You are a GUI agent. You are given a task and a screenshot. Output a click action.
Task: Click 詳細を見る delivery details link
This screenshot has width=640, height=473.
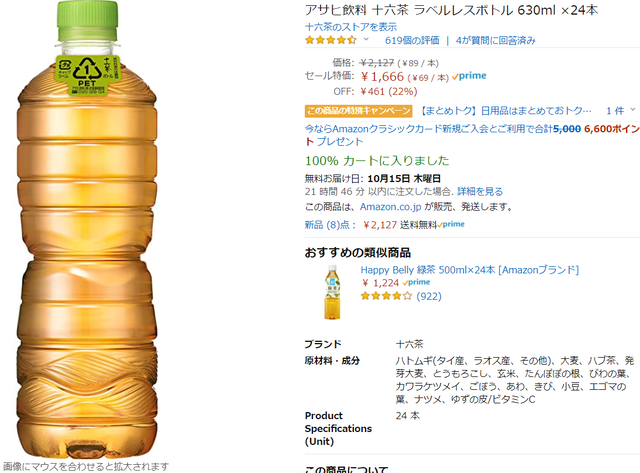(x=480, y=191)
